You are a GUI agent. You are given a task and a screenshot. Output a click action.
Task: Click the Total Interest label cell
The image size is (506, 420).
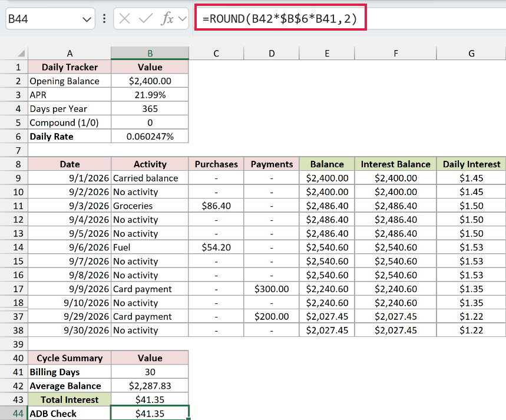[x=70, y=399]
